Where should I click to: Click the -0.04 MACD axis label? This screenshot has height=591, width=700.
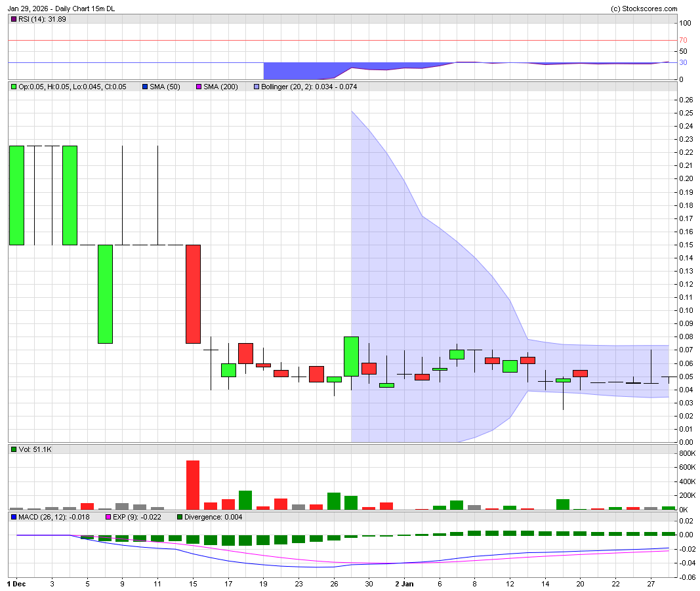click(686, 563)
